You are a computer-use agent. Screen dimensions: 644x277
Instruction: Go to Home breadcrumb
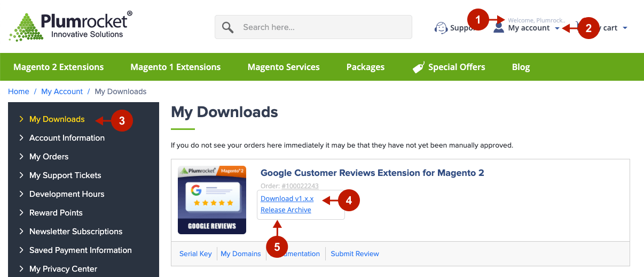click(x=19, y=91)
